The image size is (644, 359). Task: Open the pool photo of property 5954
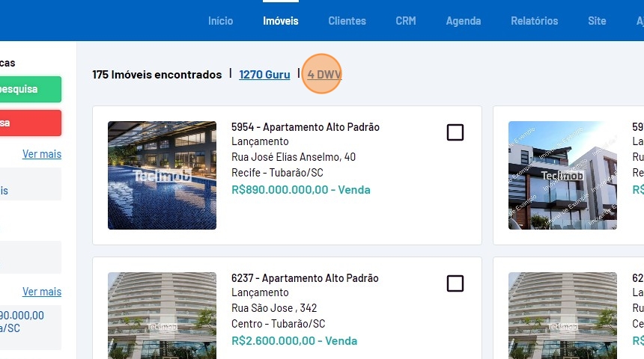[x=162, y=175]
